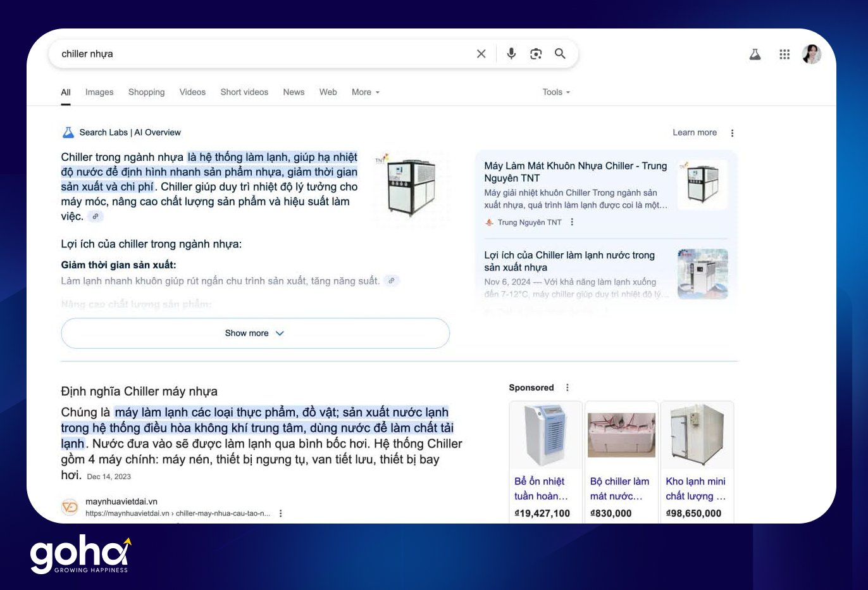Open 'Bể ổn nhiệt tuần hoàn' product image

coord(545,436)
